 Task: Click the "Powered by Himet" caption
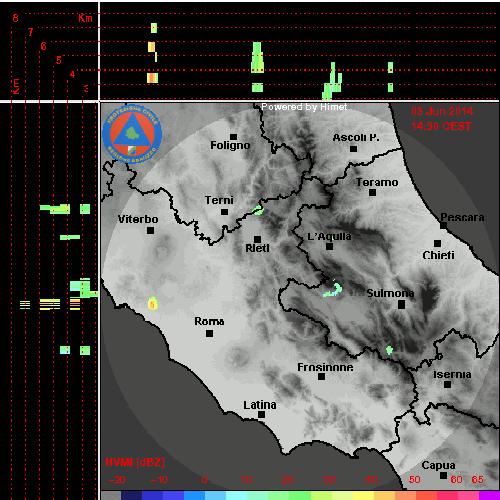pos(304,107)
